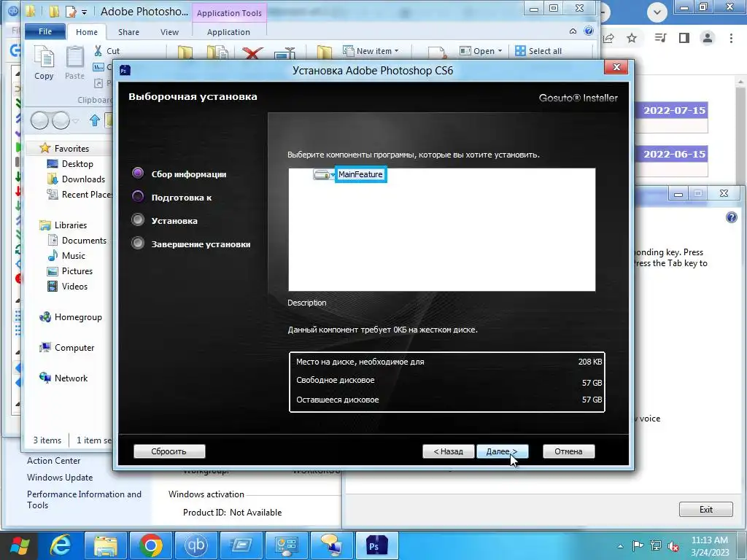This screenshot has width=747, height=560.
Task: Select Homegroup in the navigation pane
Action: [78, 317]
